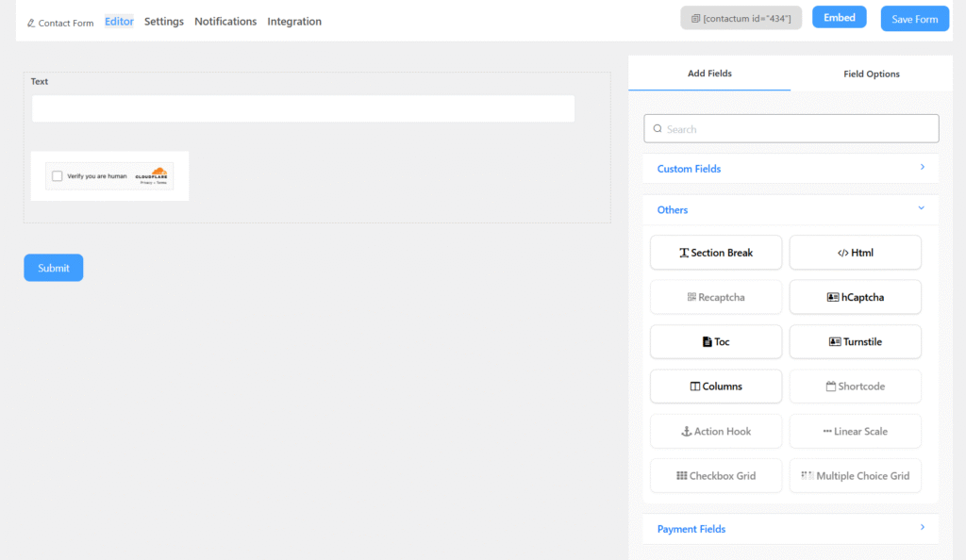Image resolution: width=966 pixels, height=560 pixels.
Task: Open the Settings tab
Action: [164, 22]
